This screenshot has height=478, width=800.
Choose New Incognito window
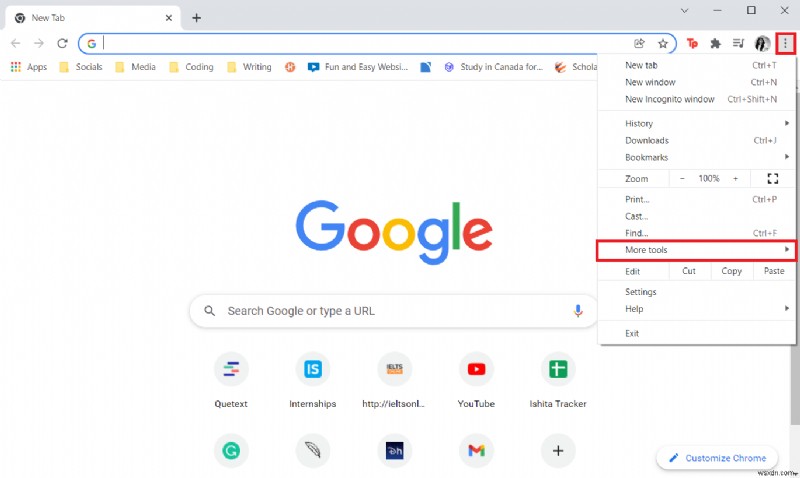(x=696, y=99)
